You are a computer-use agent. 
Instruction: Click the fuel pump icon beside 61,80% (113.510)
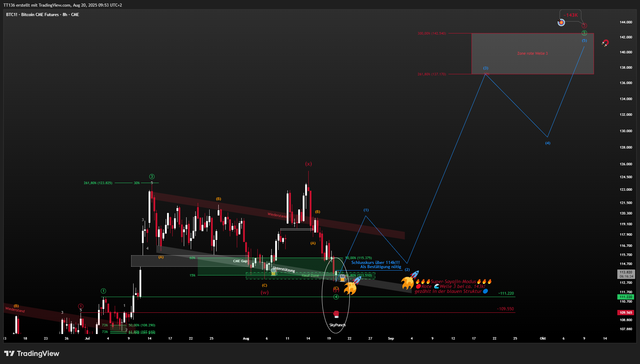342,278
